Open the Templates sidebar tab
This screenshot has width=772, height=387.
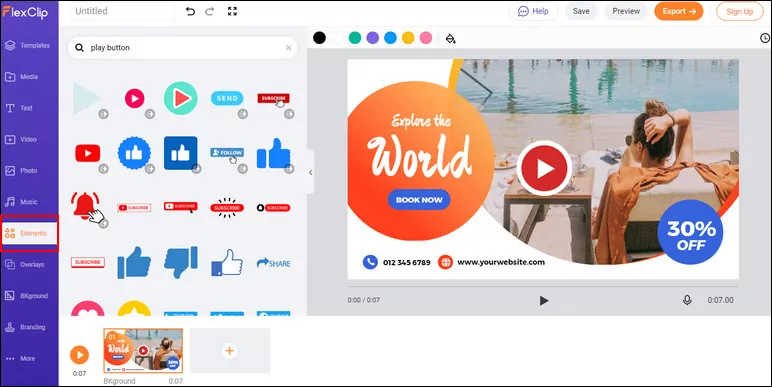[x=28, y=45]
